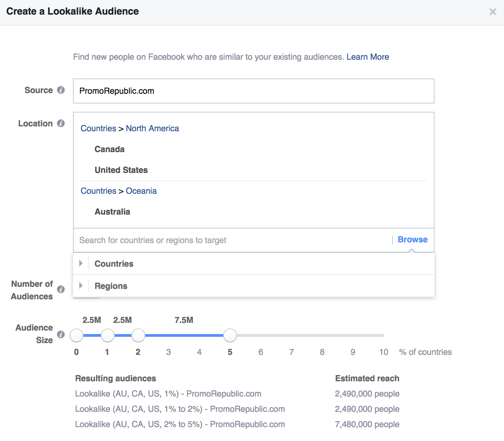Viewport: 504px width, 441px height.
Task: Click the 3 mark on slider scale
Action: coord(169,352)
